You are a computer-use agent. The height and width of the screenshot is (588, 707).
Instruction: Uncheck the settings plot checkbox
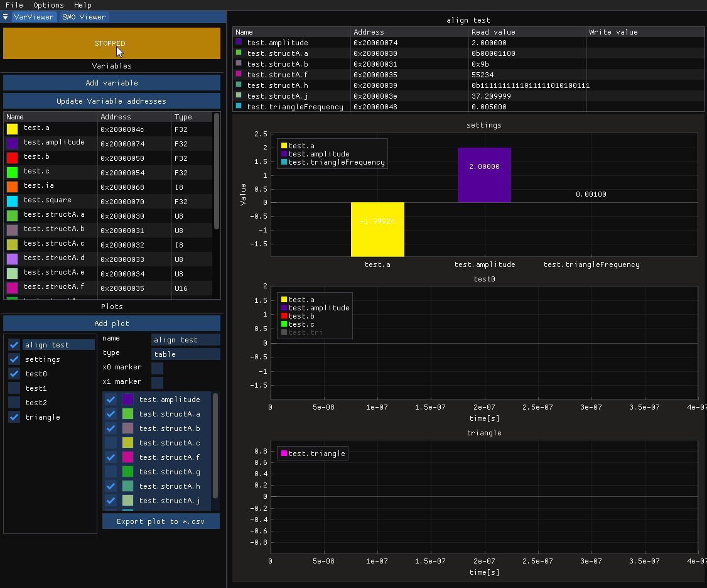coord(14,359)
